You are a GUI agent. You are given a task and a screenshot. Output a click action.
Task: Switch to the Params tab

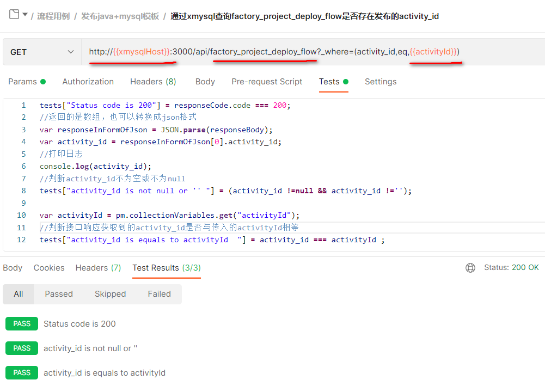click(x=27, y=82)
